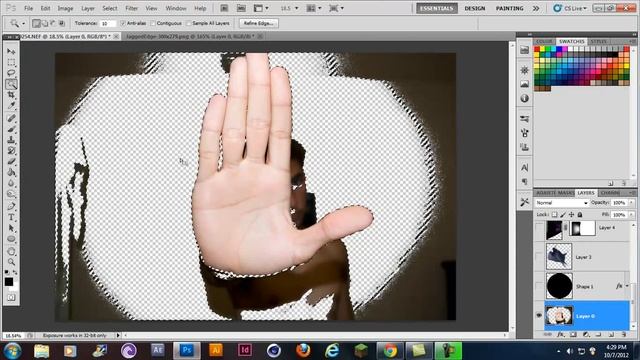Click the Tolerance input field
The height and width of the screenshot is (360, 640).
point(108,23)
